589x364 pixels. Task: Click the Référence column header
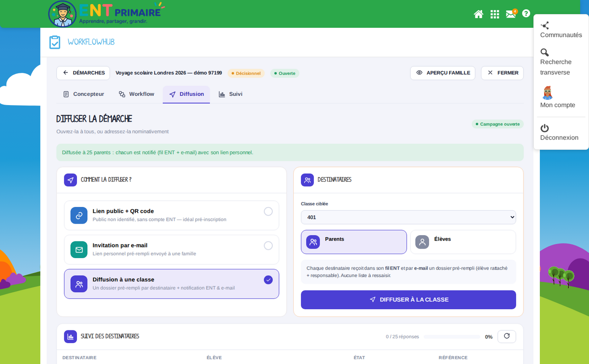453,357
